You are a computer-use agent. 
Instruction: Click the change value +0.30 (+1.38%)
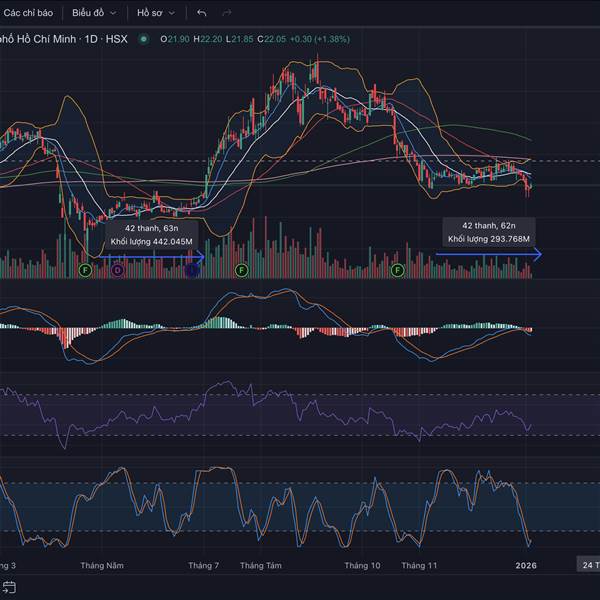click(x=320, y=39)
